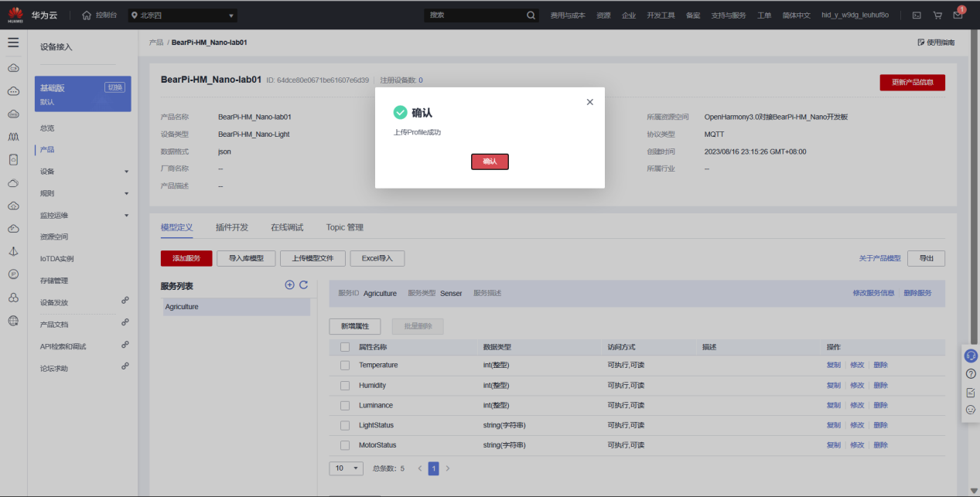Click the circled P icon in left rail

pyautogui.click(x=13, y=274)
